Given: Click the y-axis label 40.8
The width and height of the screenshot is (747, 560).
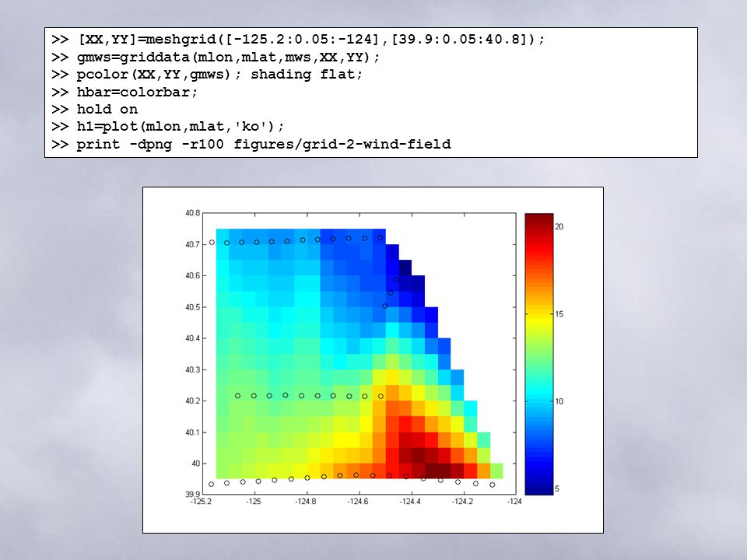Looking at the screenshot, I should (x=192, y=213).
